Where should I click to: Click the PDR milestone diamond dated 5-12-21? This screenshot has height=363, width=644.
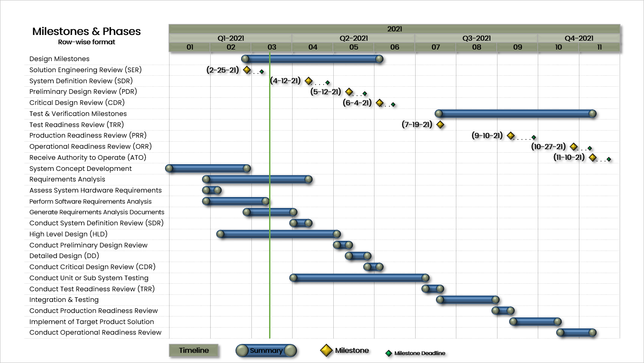click(349, 92)
